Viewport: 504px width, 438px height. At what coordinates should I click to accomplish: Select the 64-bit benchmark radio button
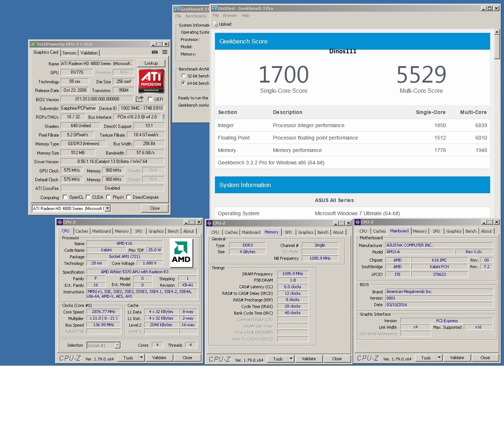click(x=183, y=83)
